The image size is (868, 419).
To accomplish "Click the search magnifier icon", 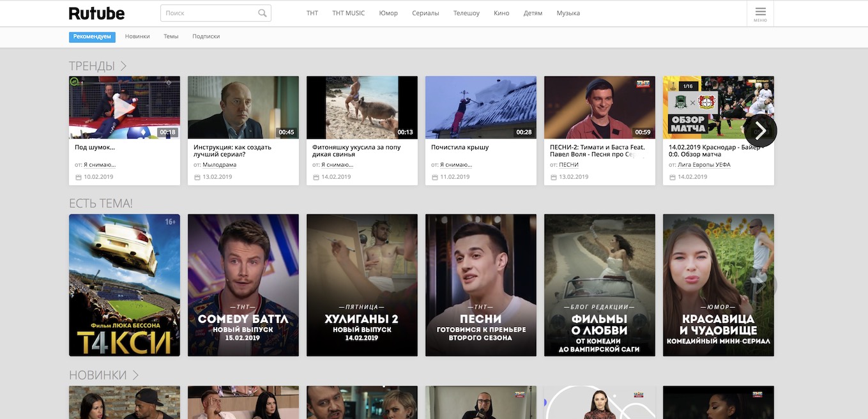I will coord(262,12).
